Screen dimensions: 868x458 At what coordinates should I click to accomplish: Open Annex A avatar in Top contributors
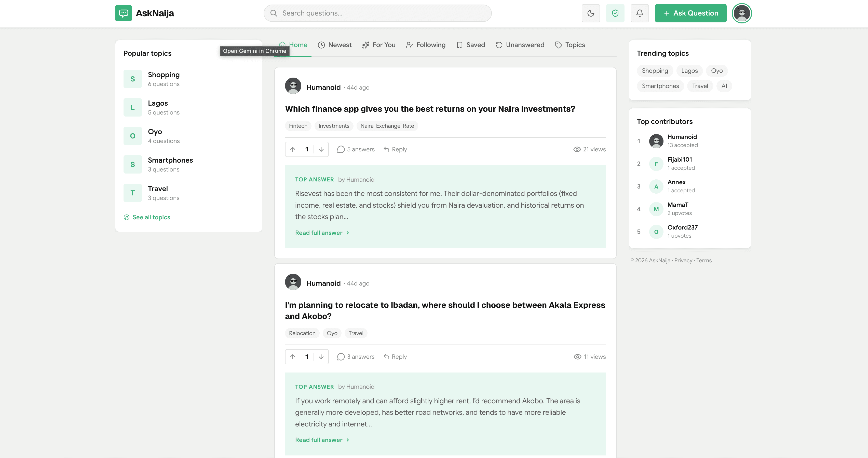[656, 187]
